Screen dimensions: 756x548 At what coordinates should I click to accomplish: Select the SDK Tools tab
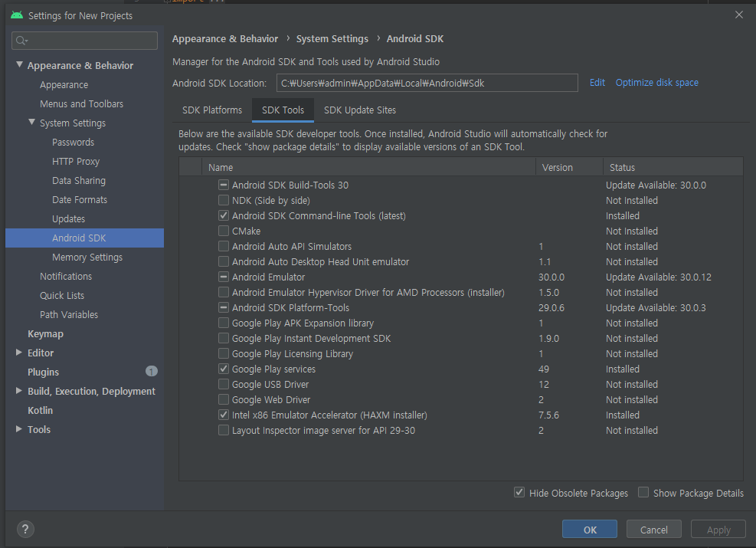[283, 110]
